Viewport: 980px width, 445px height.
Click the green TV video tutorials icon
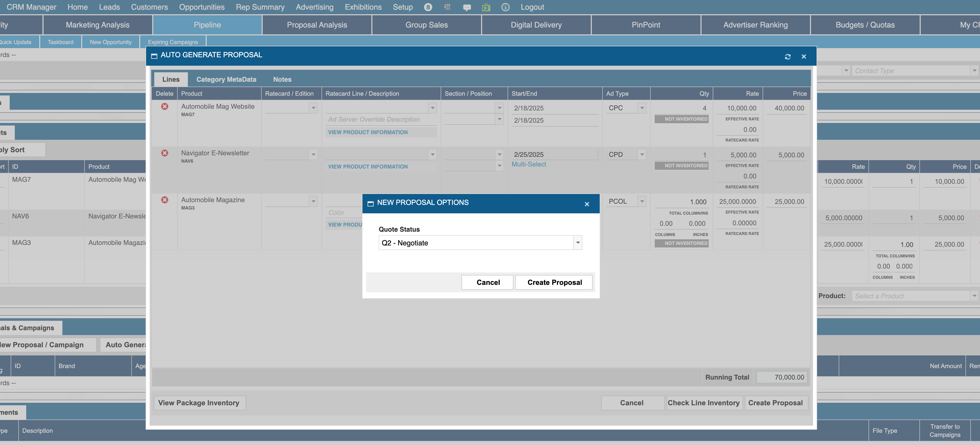pos(486,7)
